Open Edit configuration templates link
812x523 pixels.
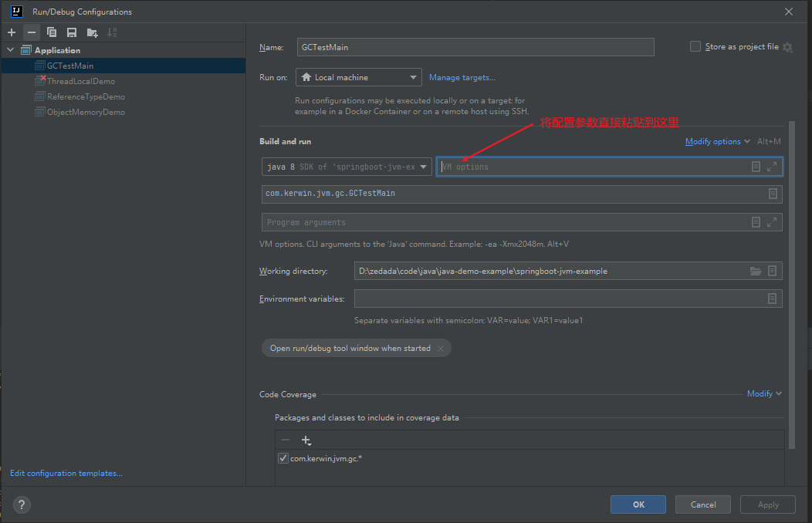point(66,474)
